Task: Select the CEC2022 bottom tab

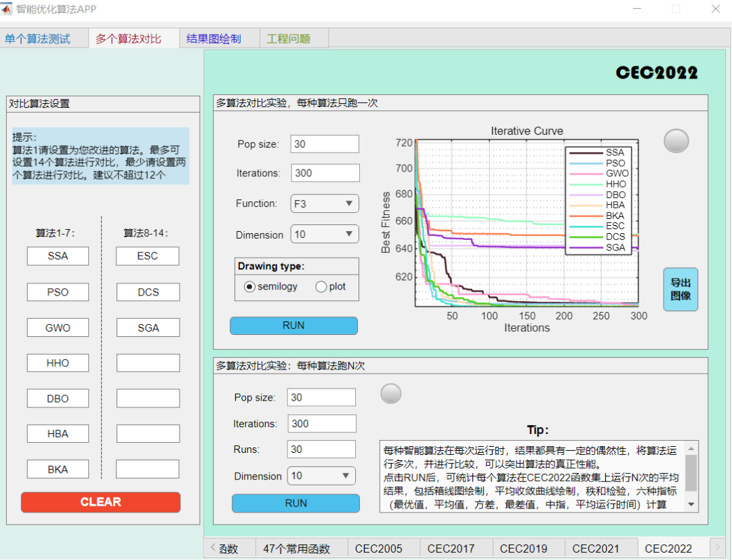Action: coord(668,548)
